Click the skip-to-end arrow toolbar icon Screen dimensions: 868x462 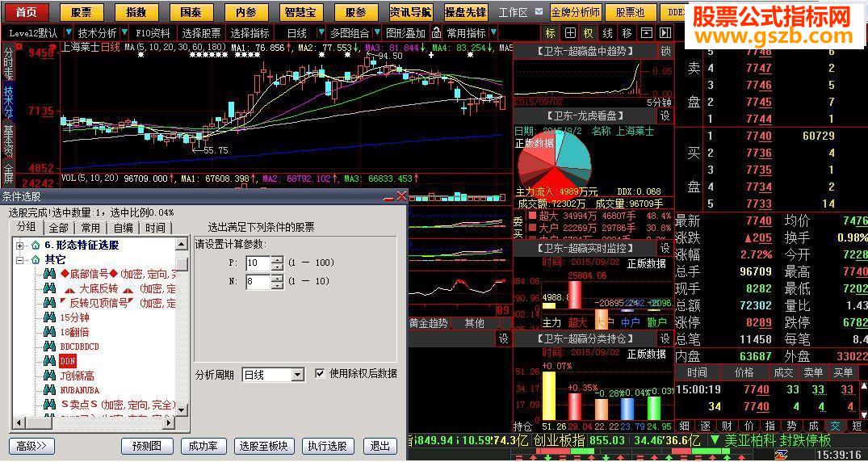tap(665, 32)
